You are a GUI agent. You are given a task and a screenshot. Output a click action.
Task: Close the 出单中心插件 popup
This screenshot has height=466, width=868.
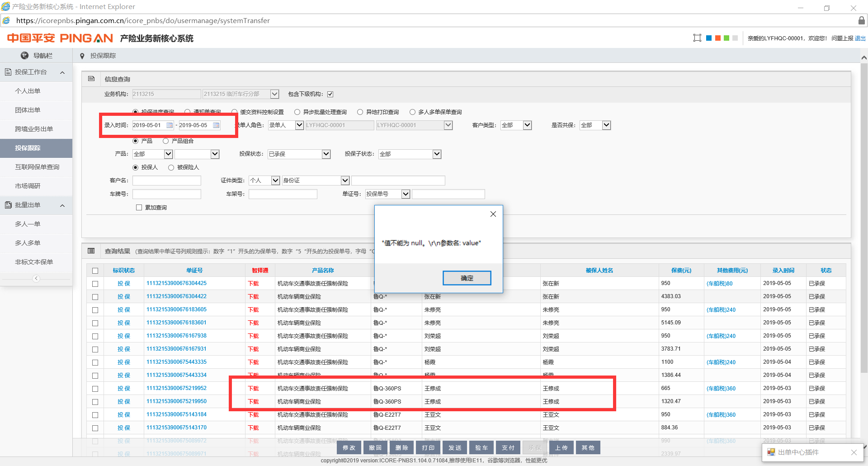(x=854, y=452)
